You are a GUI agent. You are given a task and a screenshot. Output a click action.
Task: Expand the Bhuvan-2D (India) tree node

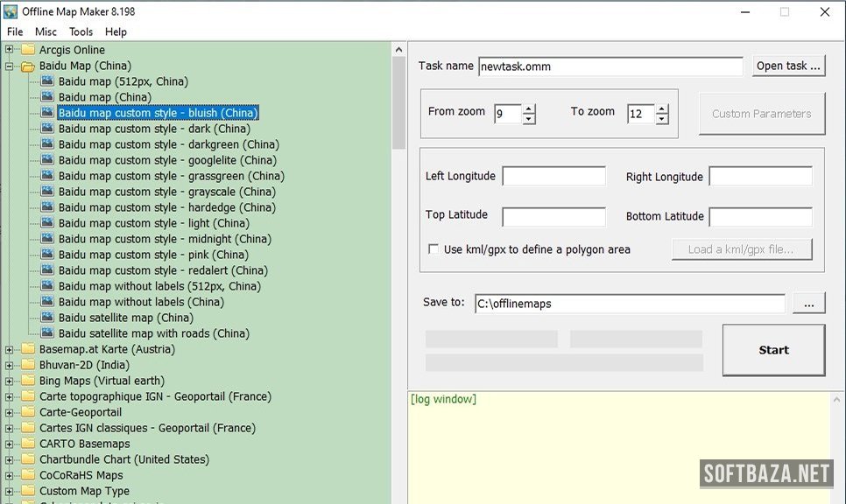tap(10, 365)
